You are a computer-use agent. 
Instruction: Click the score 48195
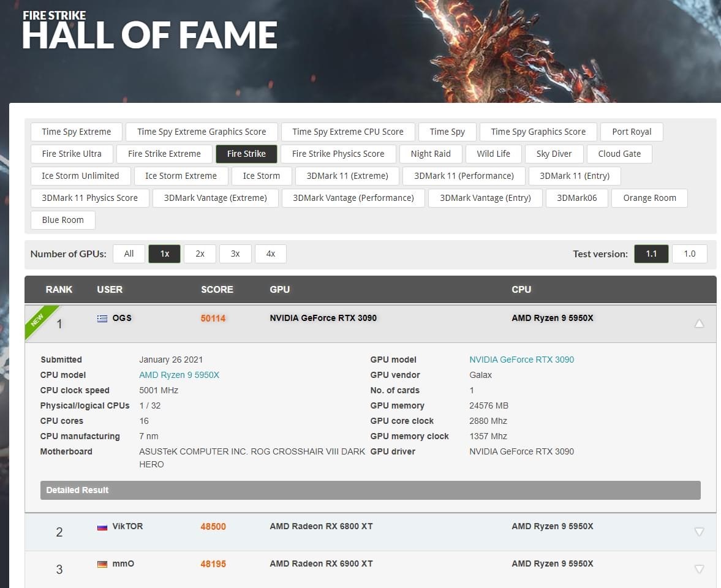point(213,564)
